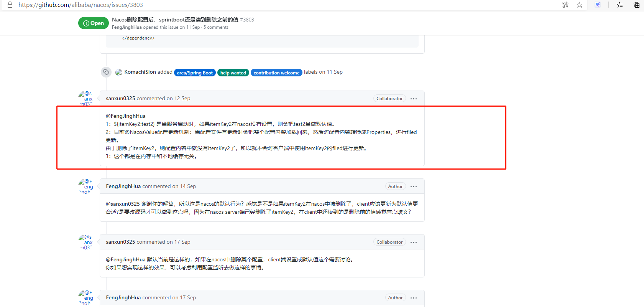Click @sanxun0325 mention in 14 Sep comment

click(x=123, y=204)
